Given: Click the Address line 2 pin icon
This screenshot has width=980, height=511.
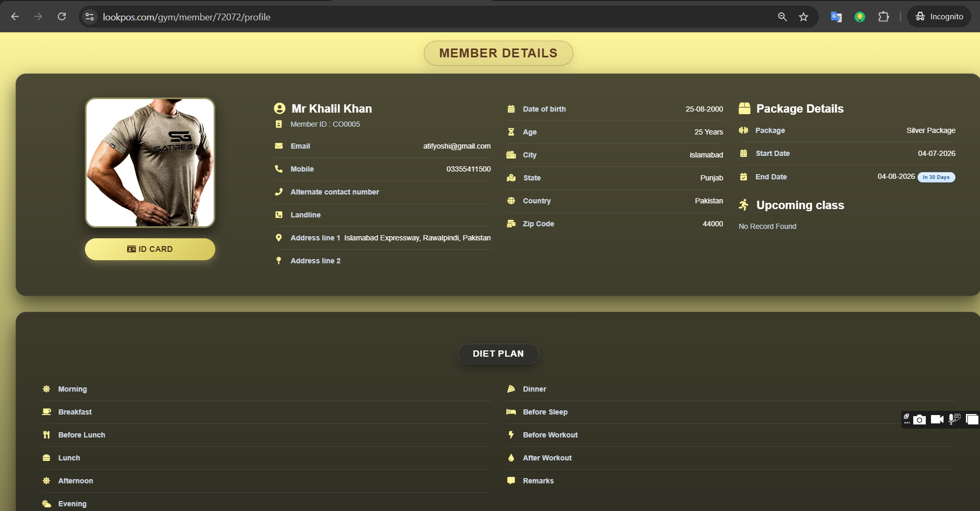Looking at the screenshot, I should click(x=279, y=261).
